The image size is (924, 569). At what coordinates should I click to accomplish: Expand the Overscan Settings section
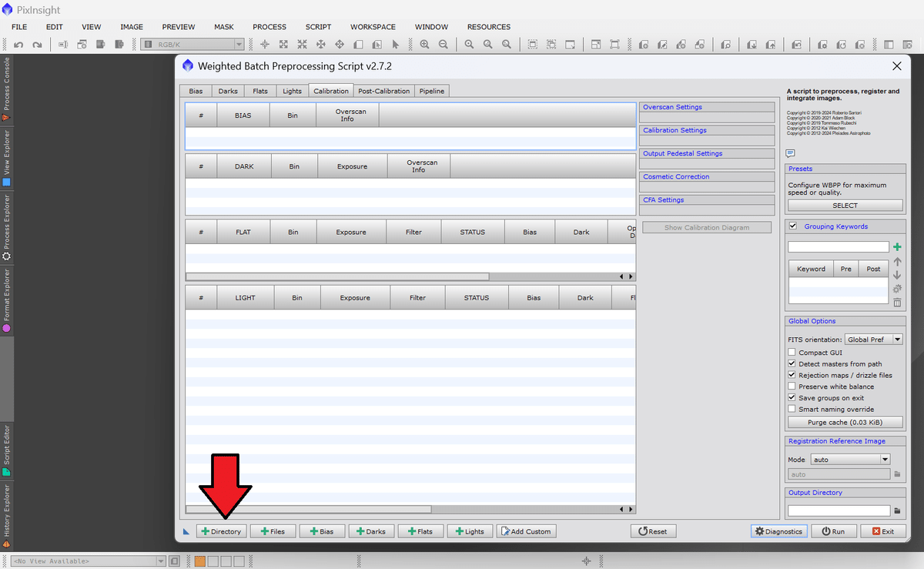(x=707, y=107)
